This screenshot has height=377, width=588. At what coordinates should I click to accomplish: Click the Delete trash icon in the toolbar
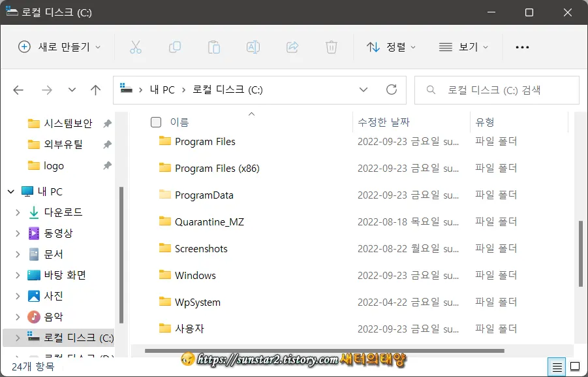click(x=331, y=46)
